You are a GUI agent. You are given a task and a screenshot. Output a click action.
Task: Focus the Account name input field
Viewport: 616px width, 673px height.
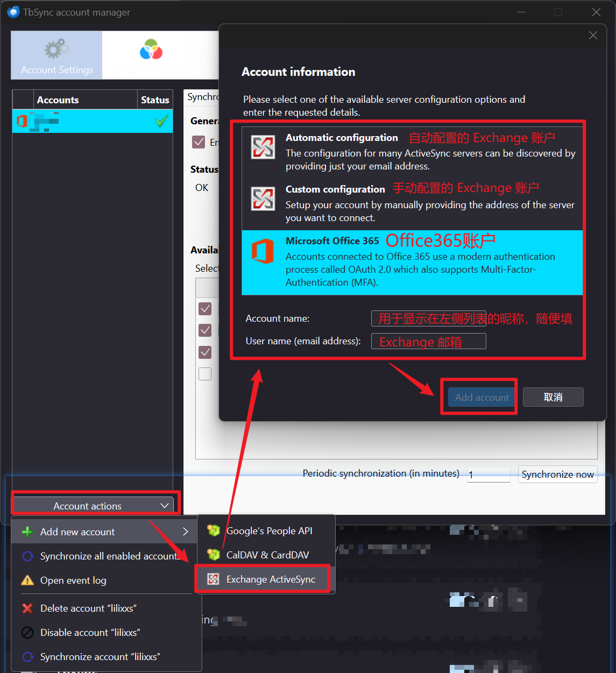(x=429, y=318)
